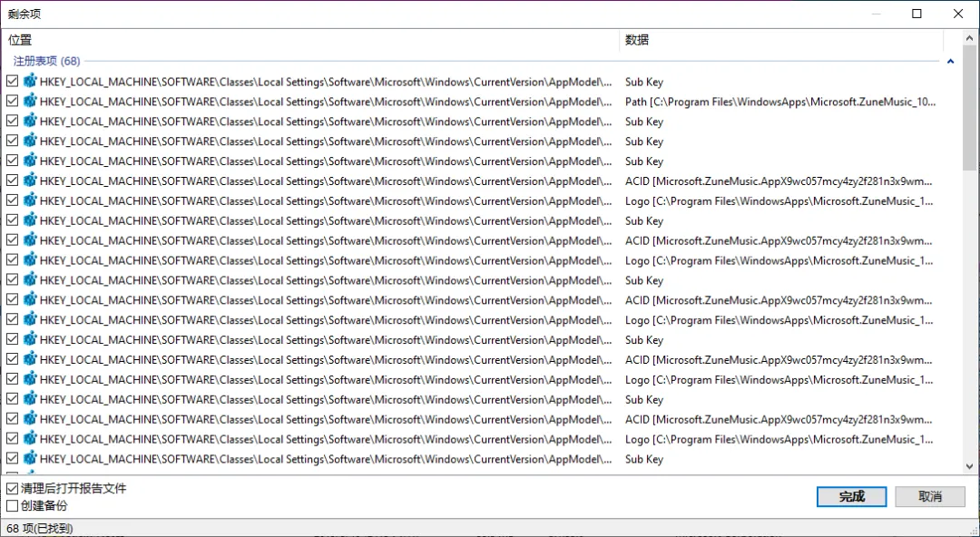This screenshot has width=980, height=537.
Task: Click the 注册表项 (68) group header
Action: click(x=47, y=62)
